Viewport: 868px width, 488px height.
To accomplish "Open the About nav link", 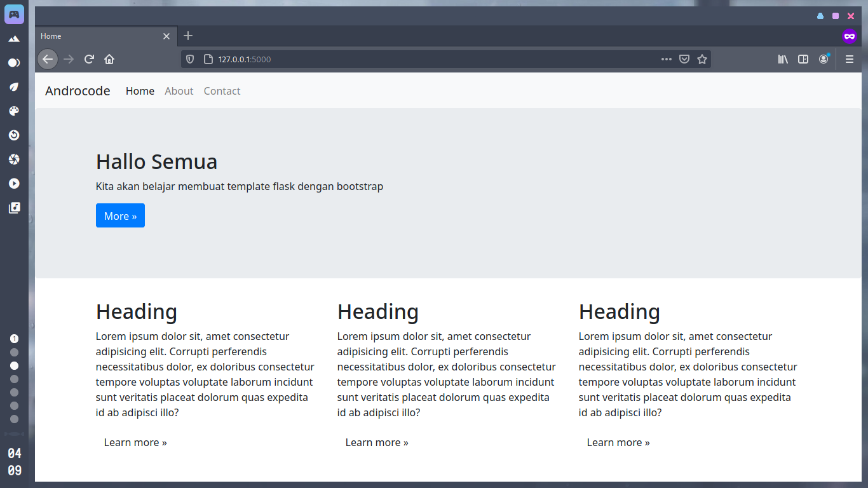I will (x=179, y=91).
